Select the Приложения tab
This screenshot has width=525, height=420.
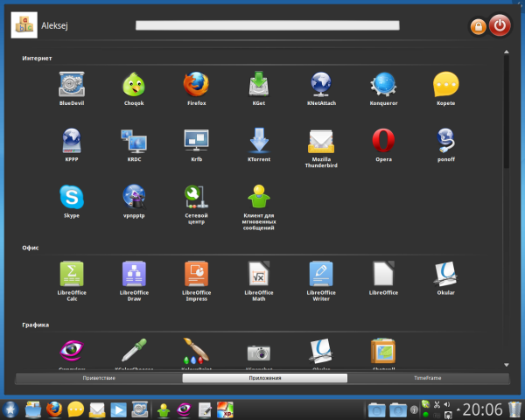[265, 378]
